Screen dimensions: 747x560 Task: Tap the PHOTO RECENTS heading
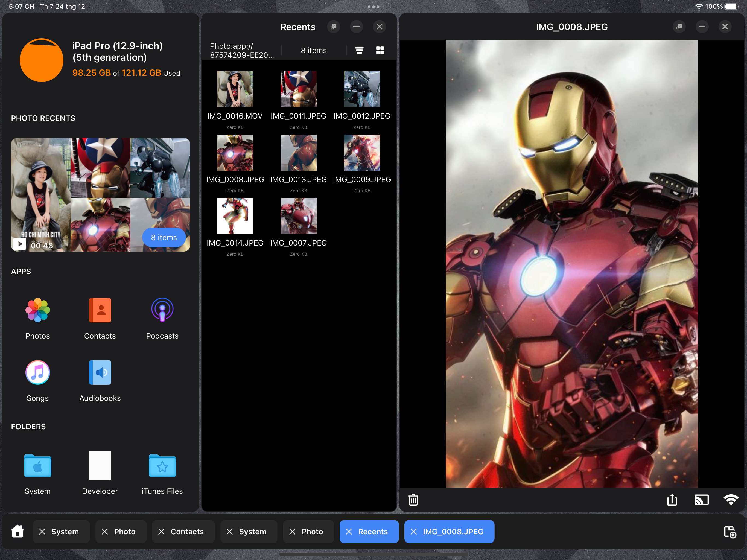click(43, 118)
